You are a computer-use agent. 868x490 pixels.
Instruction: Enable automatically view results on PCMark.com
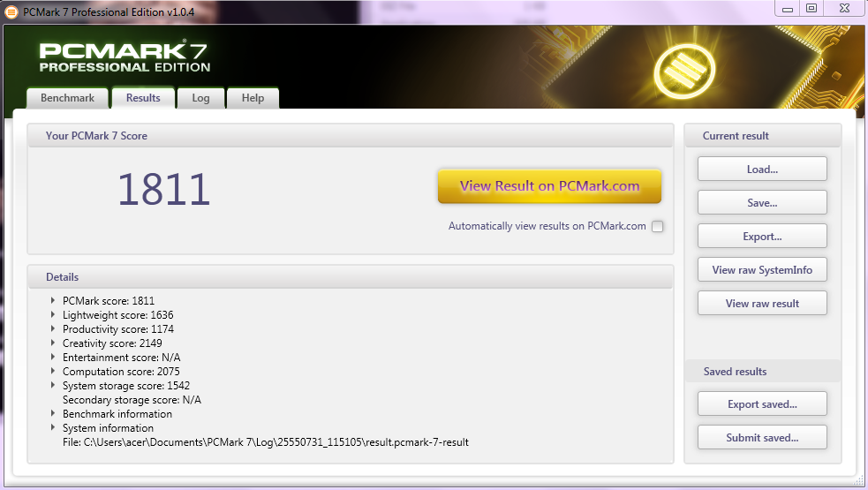(x=657, y=226)
